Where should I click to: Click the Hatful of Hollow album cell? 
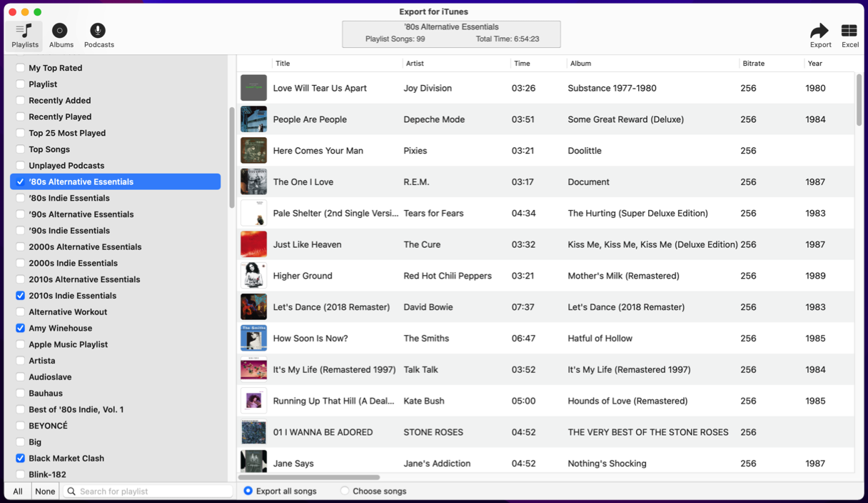600,339
